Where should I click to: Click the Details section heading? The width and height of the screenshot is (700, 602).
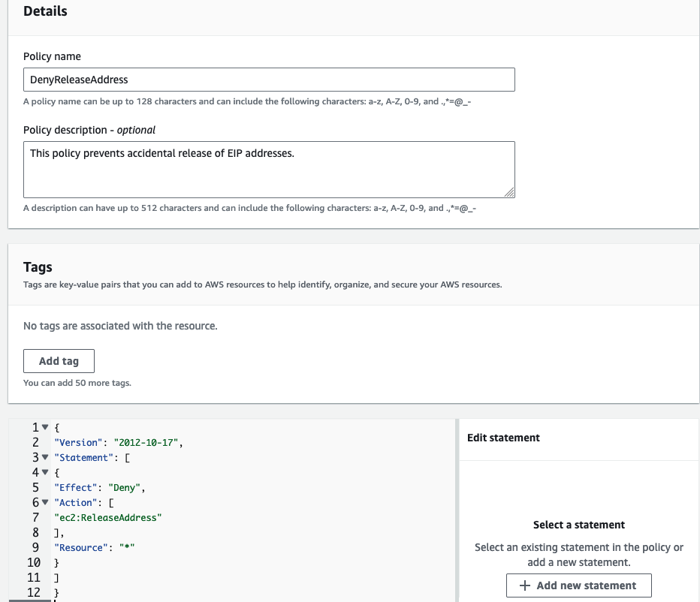pyautogui.click(x=45, y=11)
